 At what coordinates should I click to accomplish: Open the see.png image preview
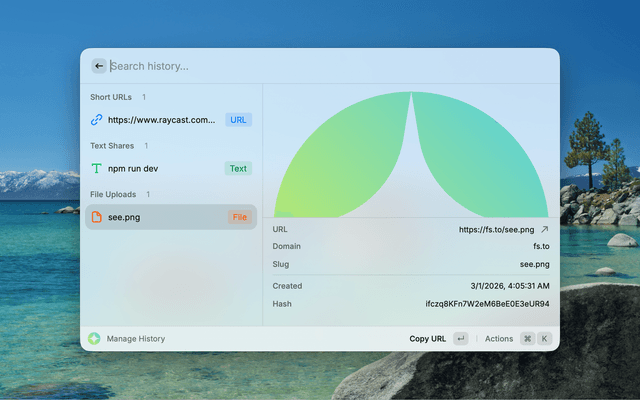[410, 155]
